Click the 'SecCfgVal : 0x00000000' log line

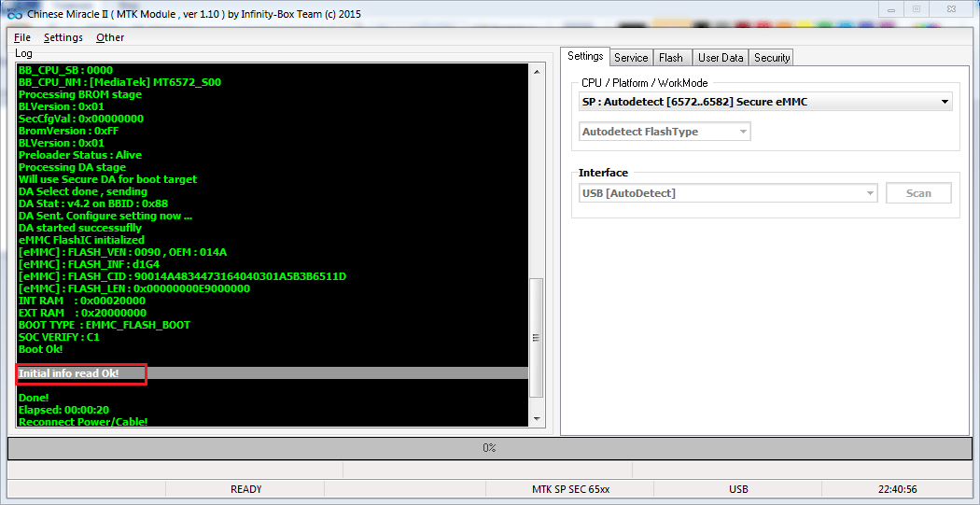click(x=80, y=119)
